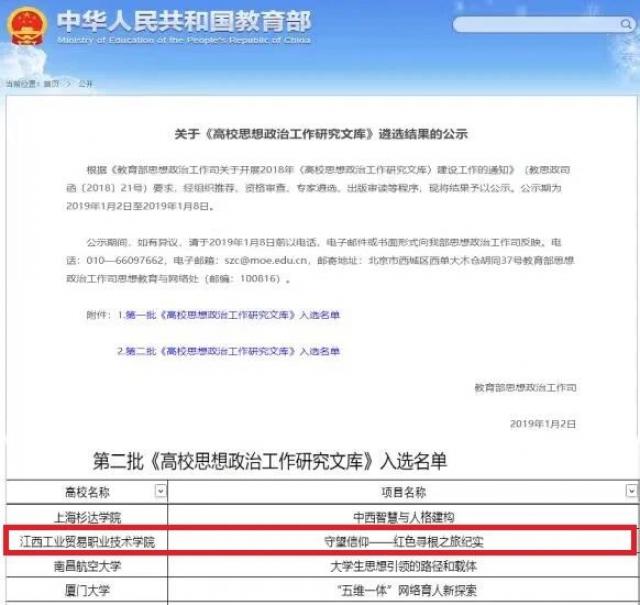Expand the 项目名称 column filter dropdown

pyautogui.click(x=630, y=491)
